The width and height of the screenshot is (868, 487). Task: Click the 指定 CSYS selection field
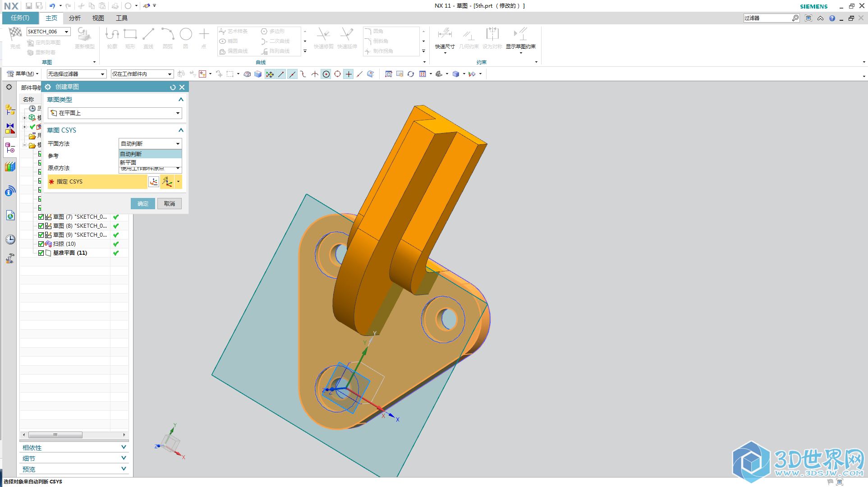(x=97, y=182)
